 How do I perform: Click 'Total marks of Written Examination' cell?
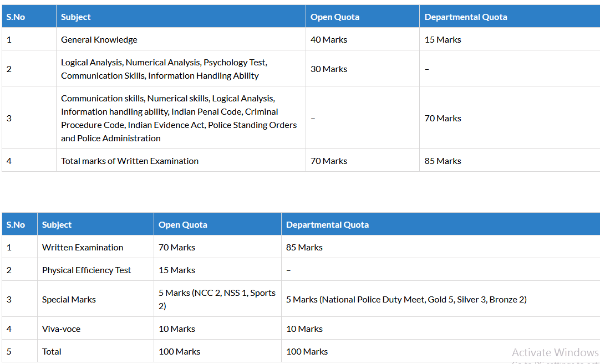point(130,161)
